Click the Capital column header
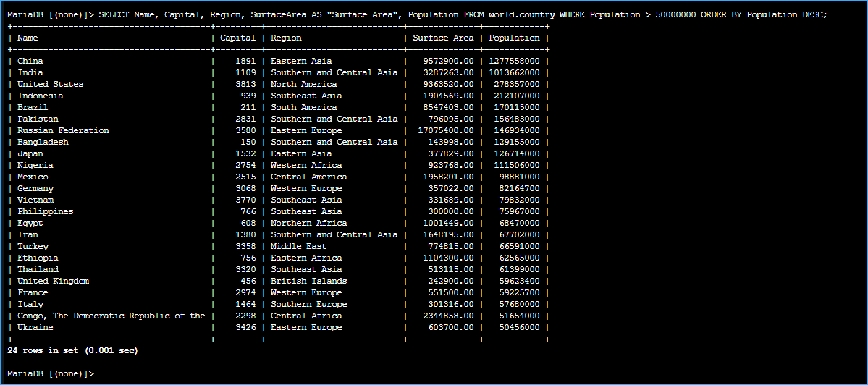 pos(238,38)
